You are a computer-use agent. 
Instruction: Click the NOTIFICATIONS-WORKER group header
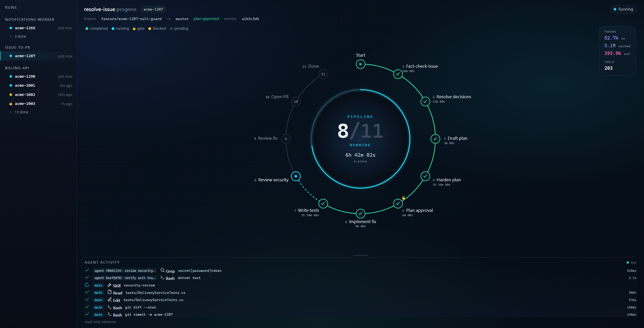point(30,19)
